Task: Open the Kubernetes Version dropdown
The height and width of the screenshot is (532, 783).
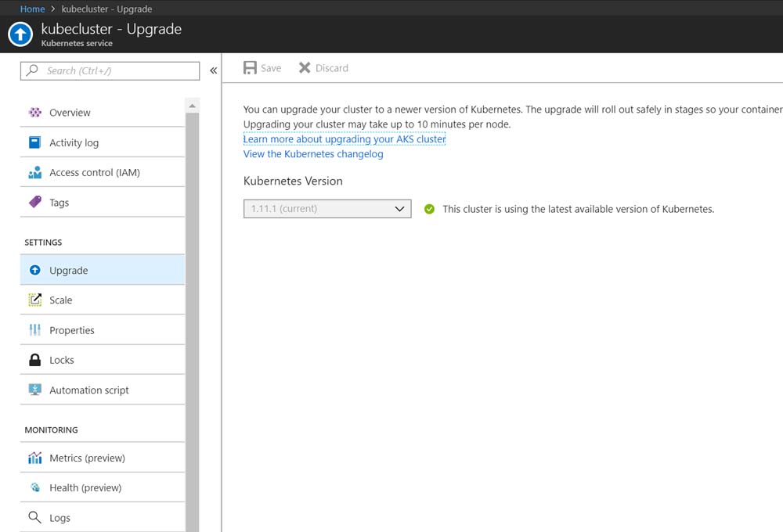Action: (327, 209)
